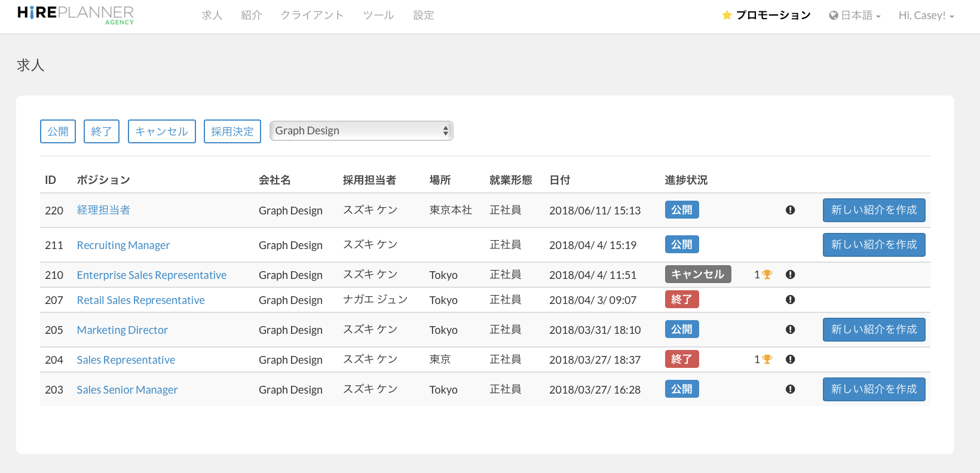Image resolution: width=980 pixels, height=473 pixels.
Task: Expand the 日本語 language menu
Action: point(855,16)
